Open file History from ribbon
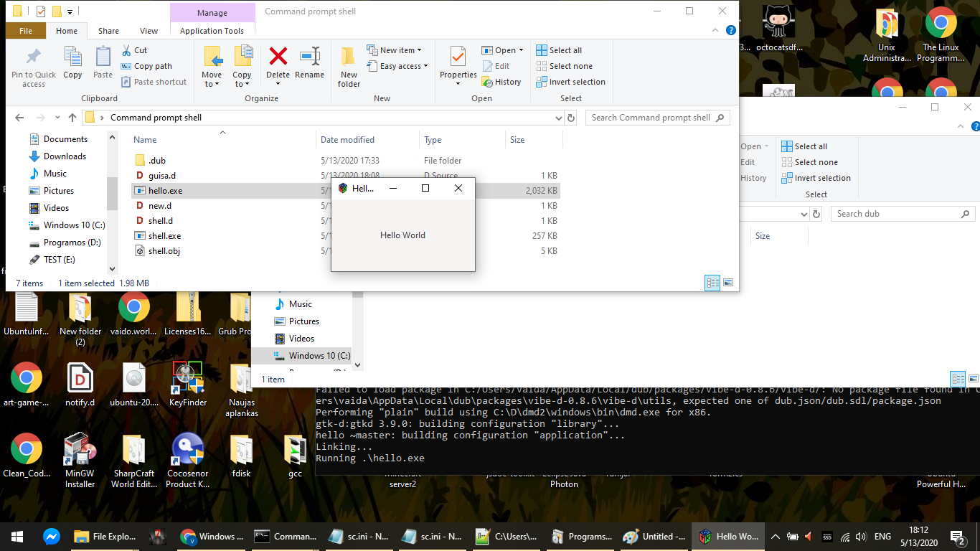The height and width of the screenshot is (551, 980). 501,82
